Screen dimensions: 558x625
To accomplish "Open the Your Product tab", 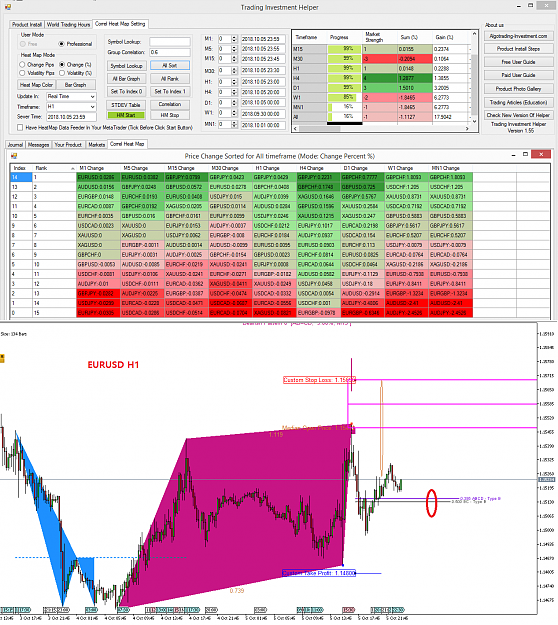I will tap(68, 145).
